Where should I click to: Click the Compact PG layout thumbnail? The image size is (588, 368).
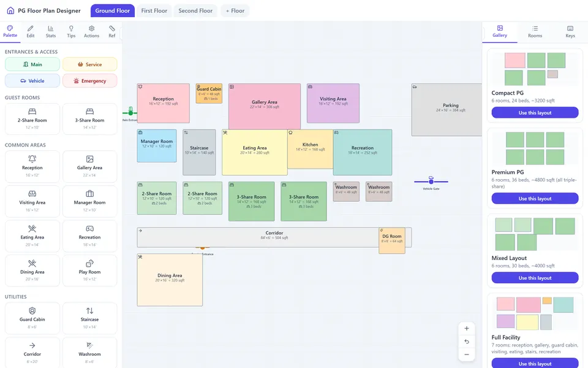(535, 69)
